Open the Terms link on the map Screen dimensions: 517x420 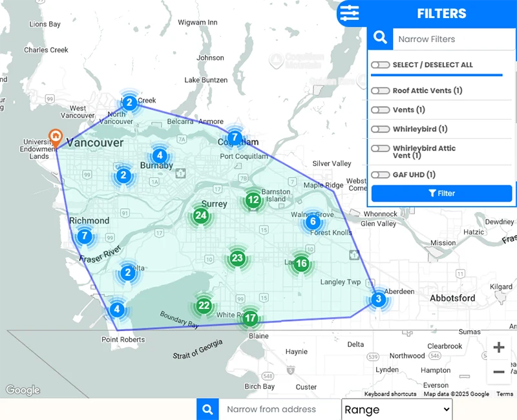503,394
